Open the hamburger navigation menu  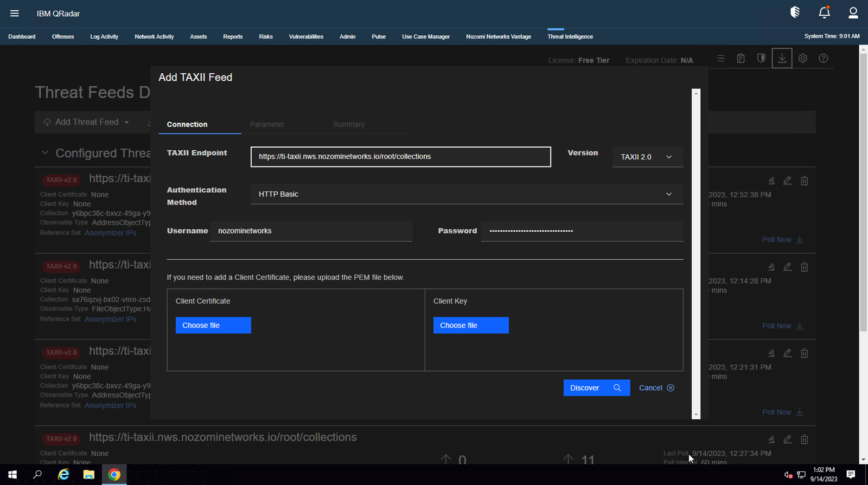tap(15, 14)
